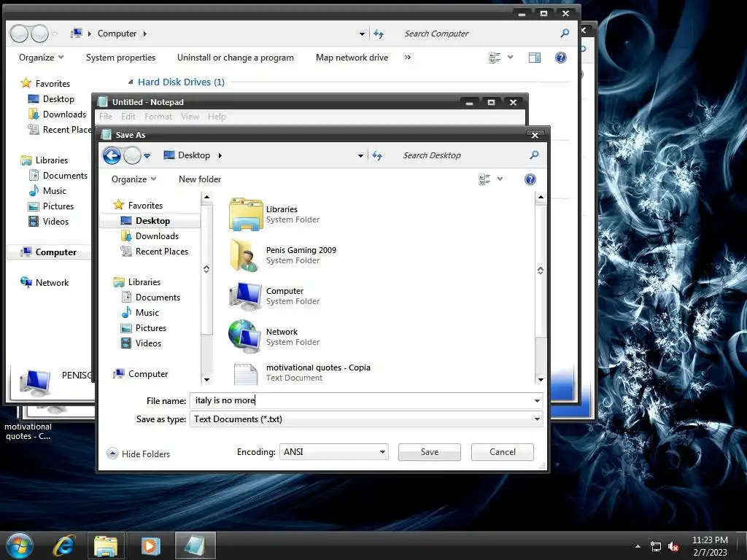This screenshot has height=560, width=747.
Task: Open previous locations dropdown in Save As address bar
Action: click(360, 156)
